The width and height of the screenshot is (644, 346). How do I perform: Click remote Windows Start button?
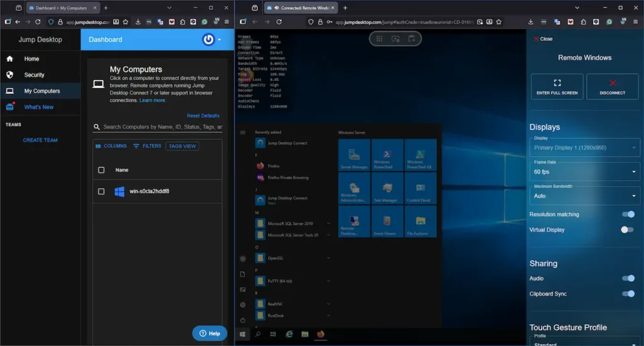[242, 334]
